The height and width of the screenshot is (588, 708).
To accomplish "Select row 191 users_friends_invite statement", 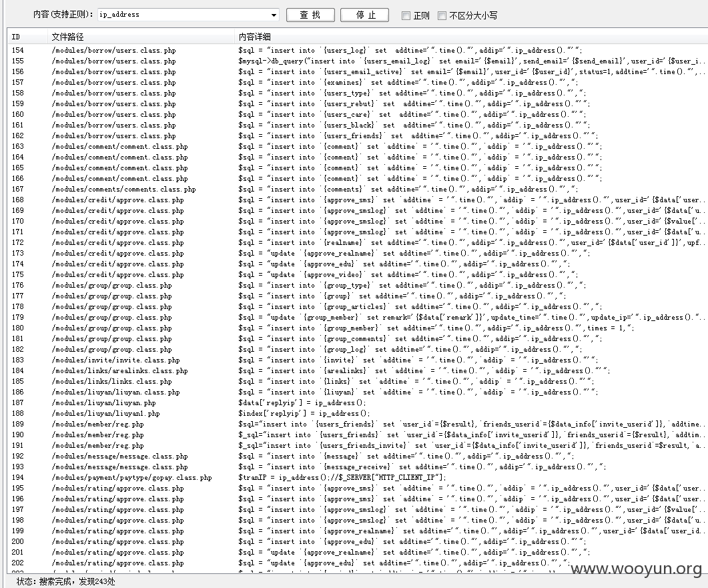I will (x=471, y=446).
